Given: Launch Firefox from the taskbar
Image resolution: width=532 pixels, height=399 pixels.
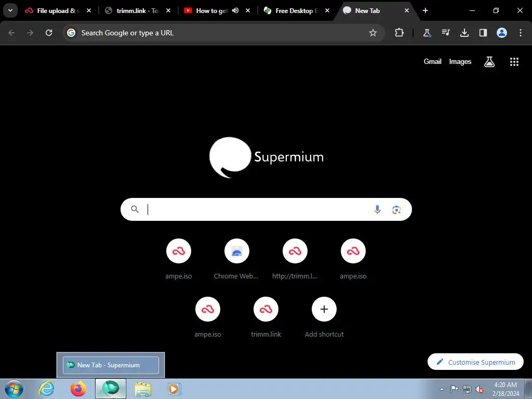Looking at the screenshot, I should click(x=78, y=389).
